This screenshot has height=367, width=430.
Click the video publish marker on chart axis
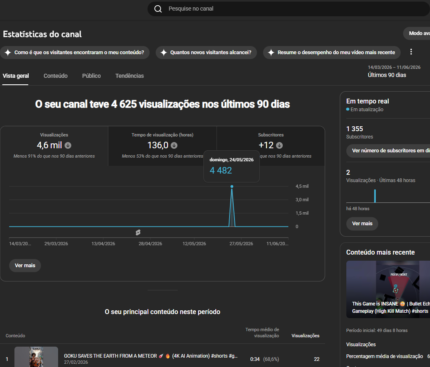point(138,232)
